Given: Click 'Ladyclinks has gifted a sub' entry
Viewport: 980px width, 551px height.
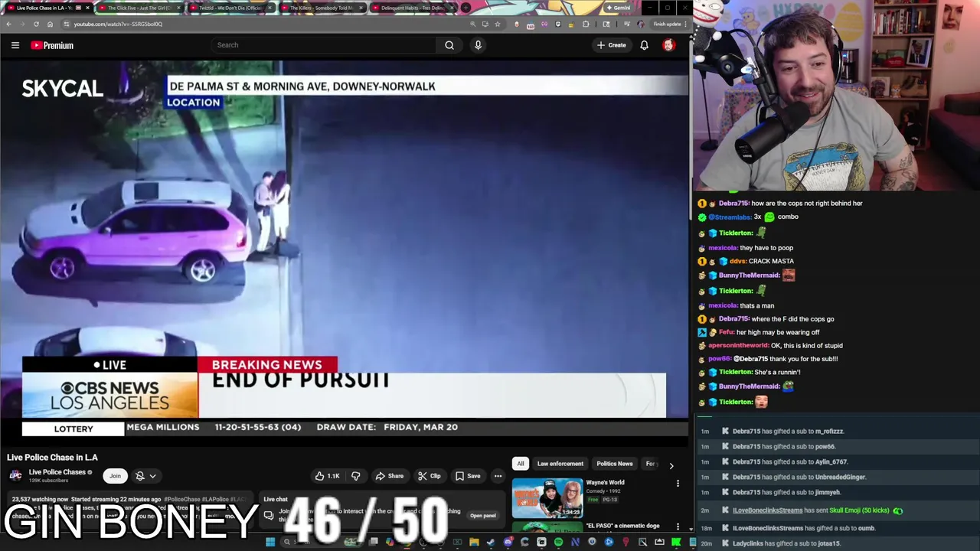Looking at the screenshot, I should [x=786, y=543].
